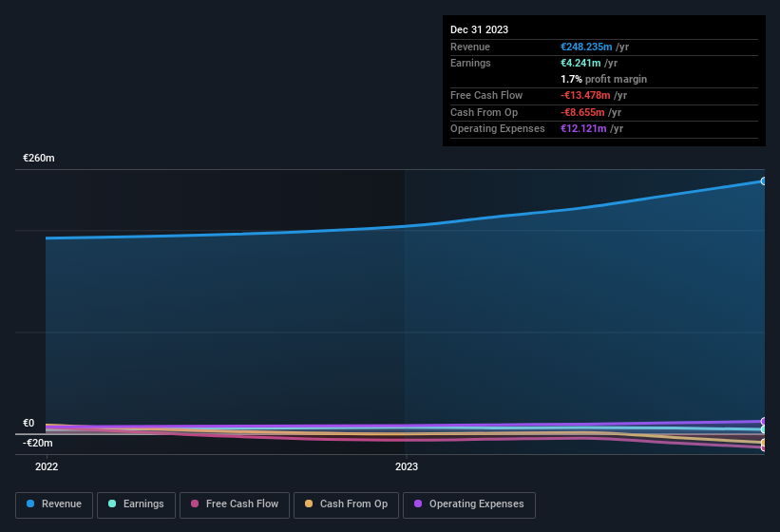This screenshot has height=532, width=780.
Task: Toggle the Operating Expenses legend button
Action: coord(468,505)
